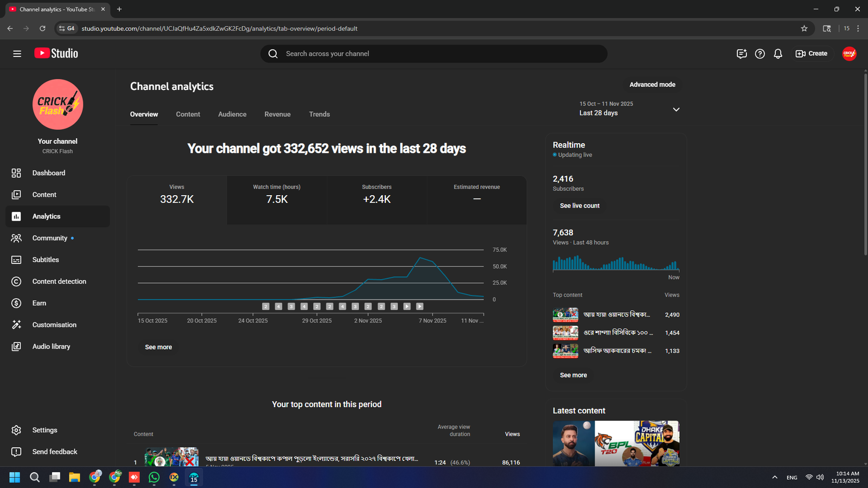
Task: Go to Earn section in sidebar
Action: click(x=39, y=303)
